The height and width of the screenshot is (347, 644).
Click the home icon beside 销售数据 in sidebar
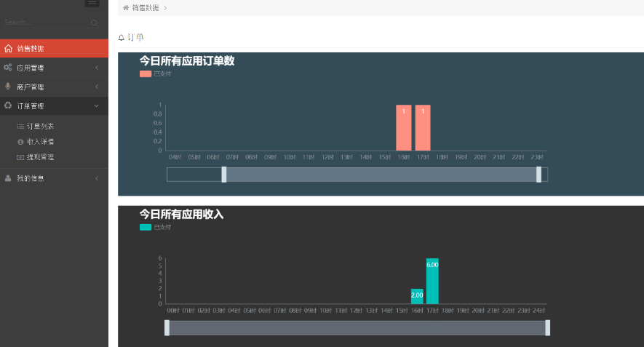pos(8,49)
